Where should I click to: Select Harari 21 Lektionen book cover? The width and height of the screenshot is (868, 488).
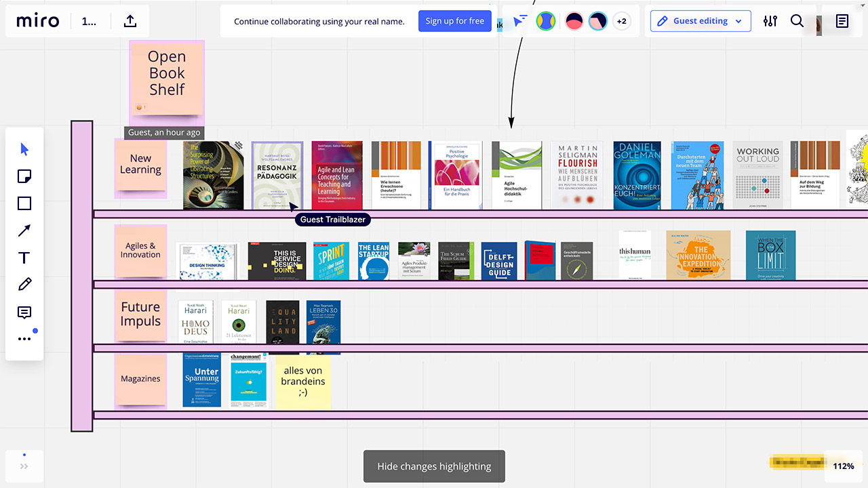click(x=239, y=323)
